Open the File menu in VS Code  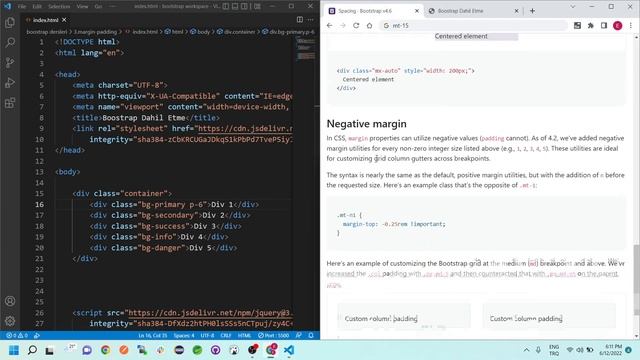(x=22, y=7)
